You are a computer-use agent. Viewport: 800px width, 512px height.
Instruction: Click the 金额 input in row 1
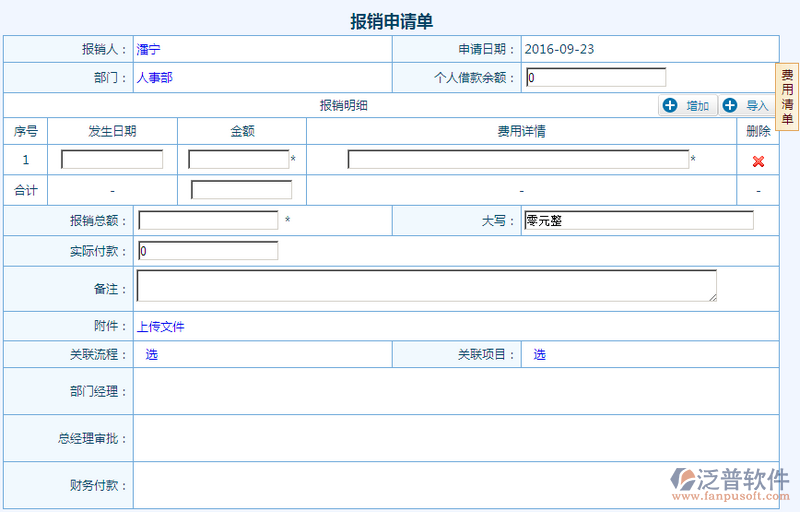point(238,159)
